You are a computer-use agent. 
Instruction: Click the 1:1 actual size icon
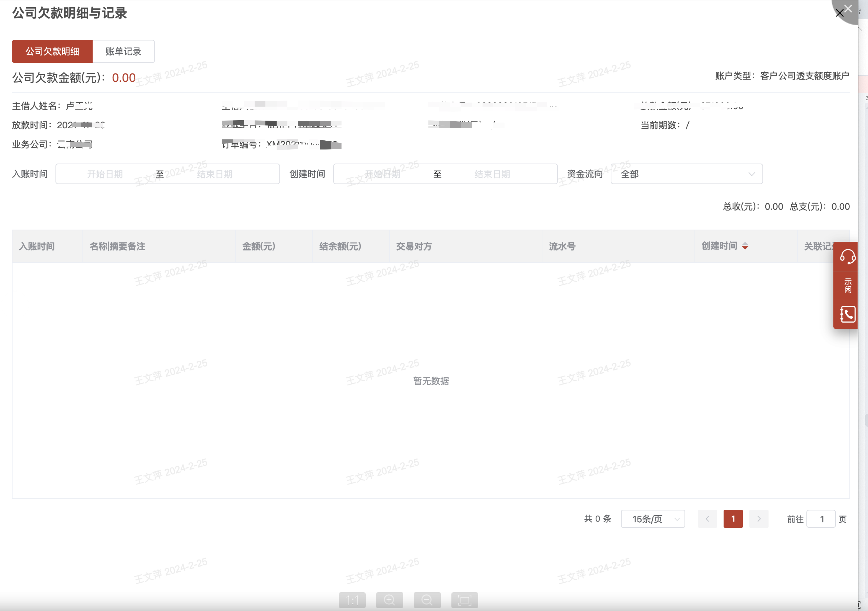pyautogui.click(x=352, y=600)
